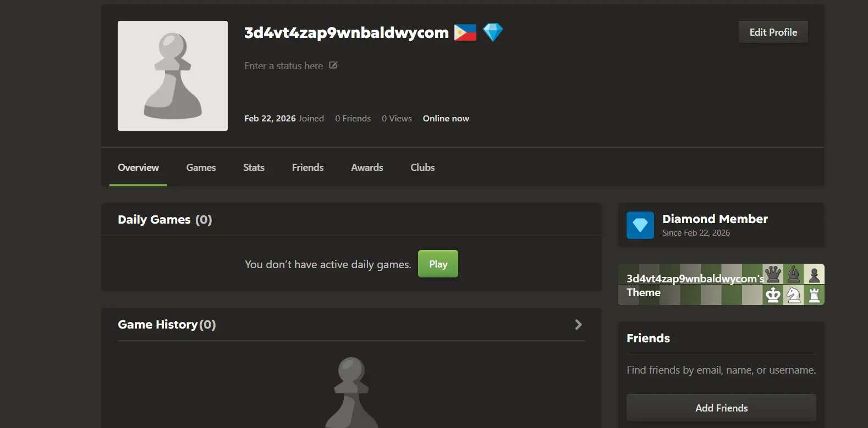Click the Friends sidebar heading
868x428 pixels.
(x=648, y=338)
